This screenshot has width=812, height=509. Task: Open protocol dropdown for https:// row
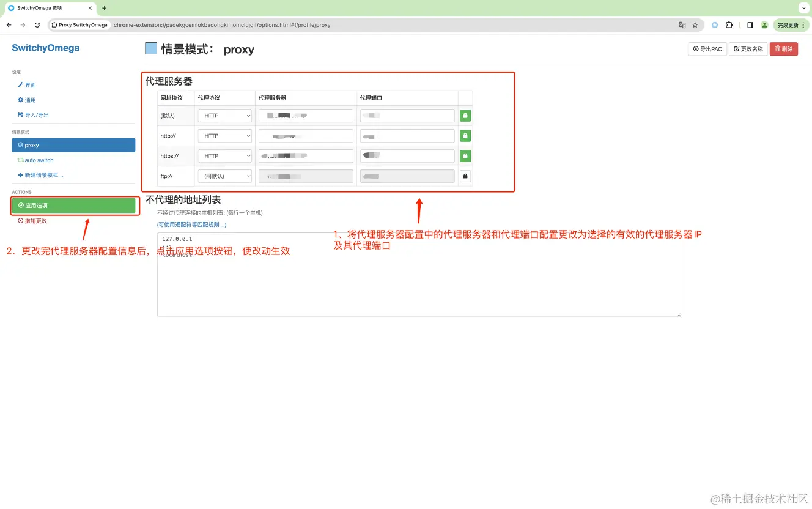click(x=225, y=156)
